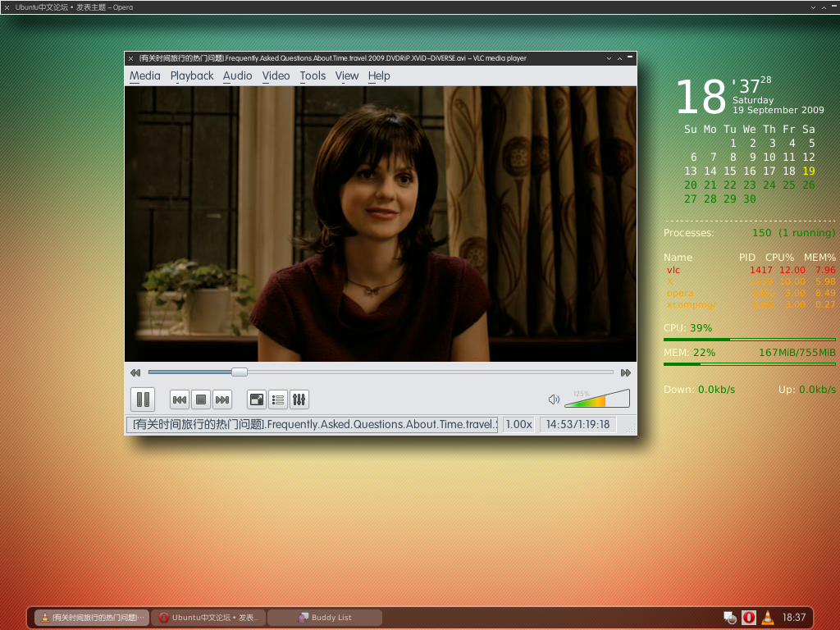Click the MEM: 22% reading

tap(689, 353)
